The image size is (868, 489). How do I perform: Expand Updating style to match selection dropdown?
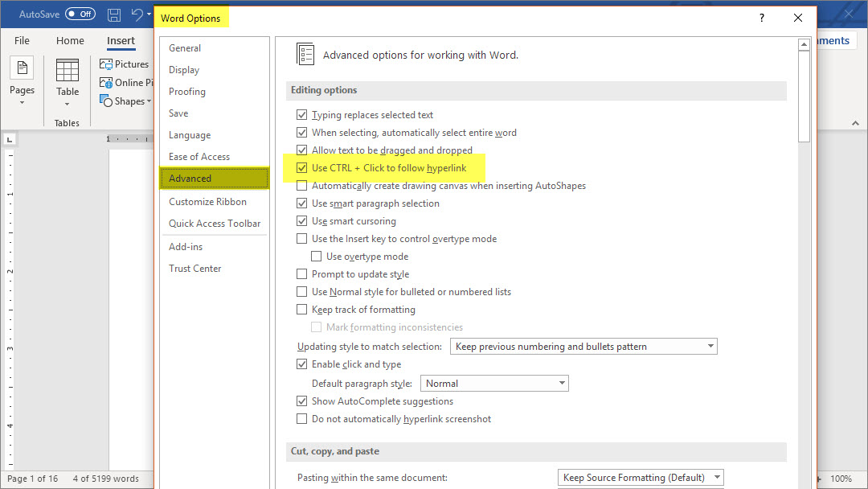[x=710, y=347]
